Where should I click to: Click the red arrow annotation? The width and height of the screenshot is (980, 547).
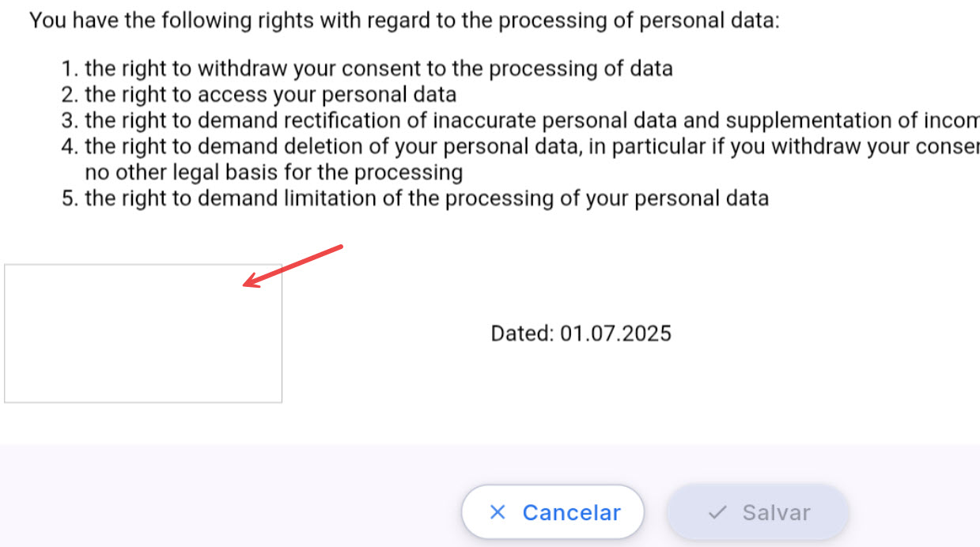pyautogui.click(x=292, y=266)
